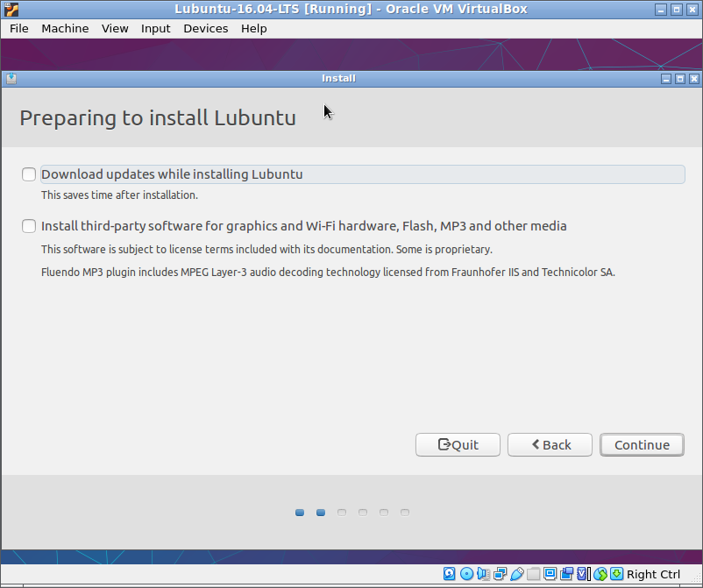Minimize the Install window
Image resolution: width=703 pixels, height=588 pixels.
[x=666, y=79]
